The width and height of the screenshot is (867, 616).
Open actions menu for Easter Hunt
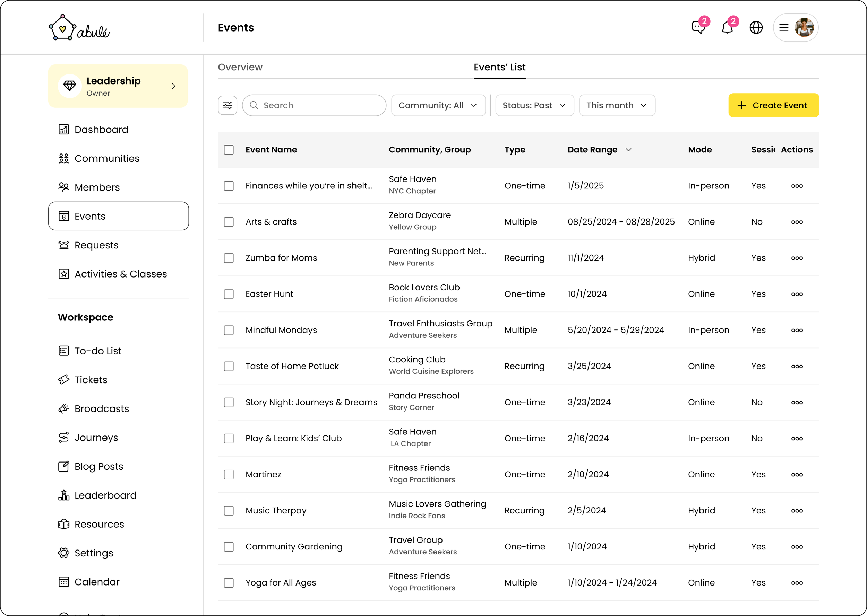pos(796,294)
